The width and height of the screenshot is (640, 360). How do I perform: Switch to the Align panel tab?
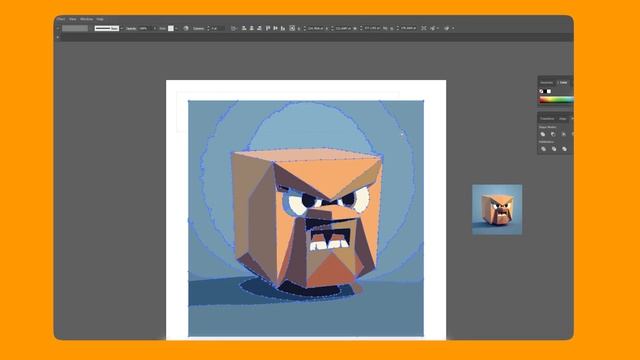(563, 119)
